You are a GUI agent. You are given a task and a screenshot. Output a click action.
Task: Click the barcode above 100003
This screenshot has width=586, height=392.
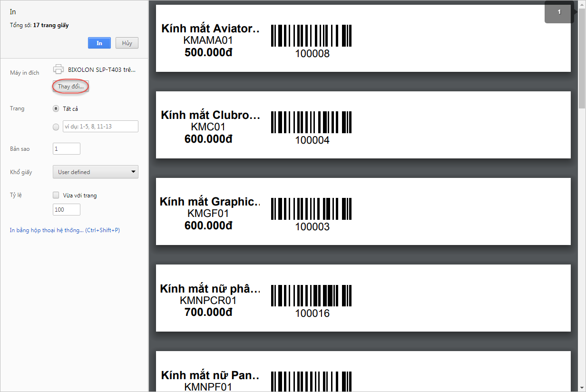pyautogui.click(x=312, y=209)
